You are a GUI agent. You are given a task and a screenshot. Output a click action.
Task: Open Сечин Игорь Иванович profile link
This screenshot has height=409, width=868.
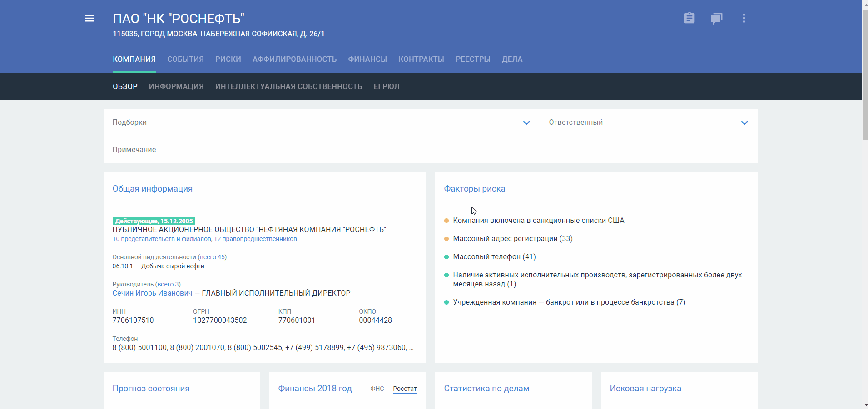pos(152,293)
